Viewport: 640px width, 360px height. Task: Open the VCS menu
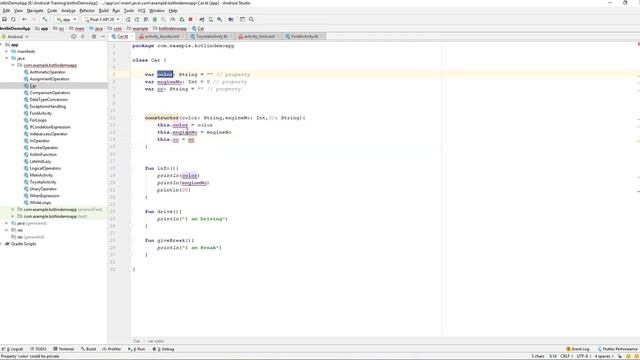tap(142, 11)
